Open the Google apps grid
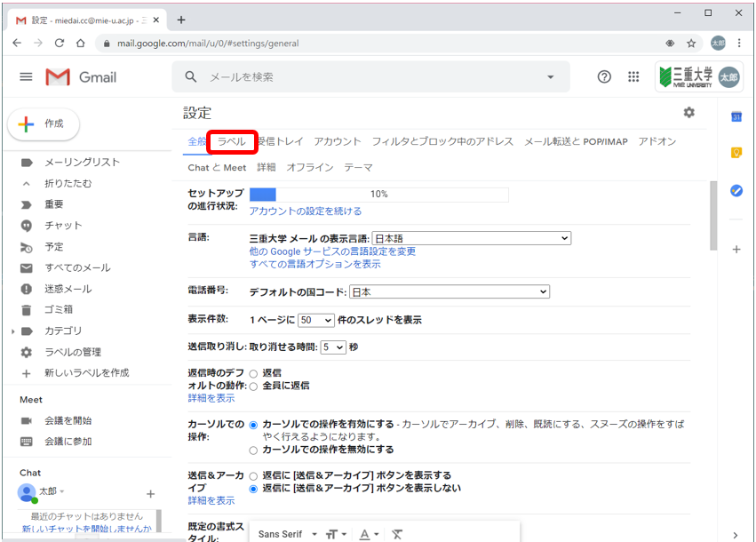Image resolution: width=756 pixels, height=542 pixels. click(x=633, y=76)
